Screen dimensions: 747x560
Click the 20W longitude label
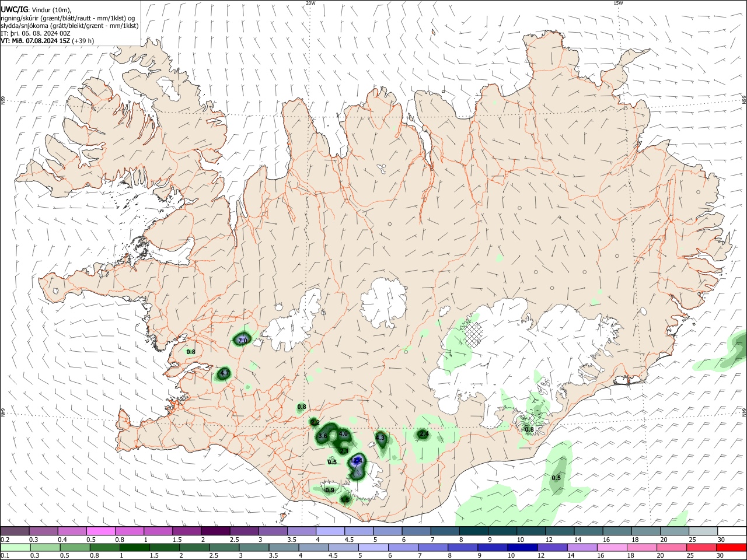[310, 3]
